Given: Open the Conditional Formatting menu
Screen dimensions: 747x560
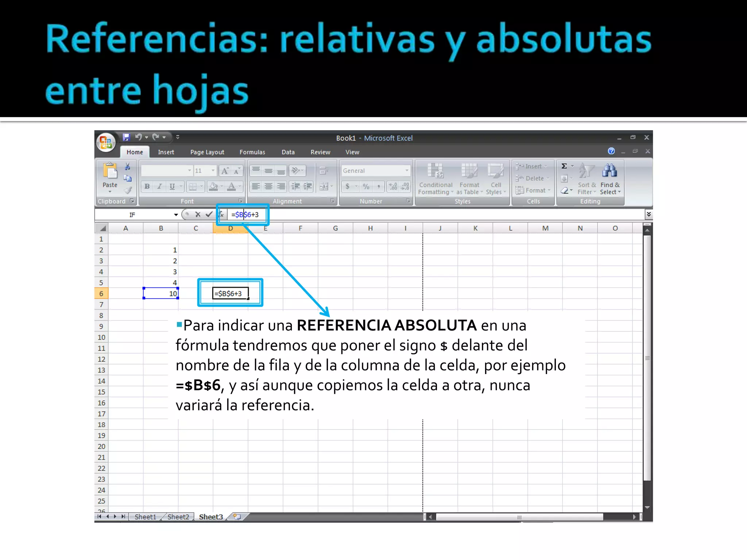Looking at the screenshot, I should 436,179.
